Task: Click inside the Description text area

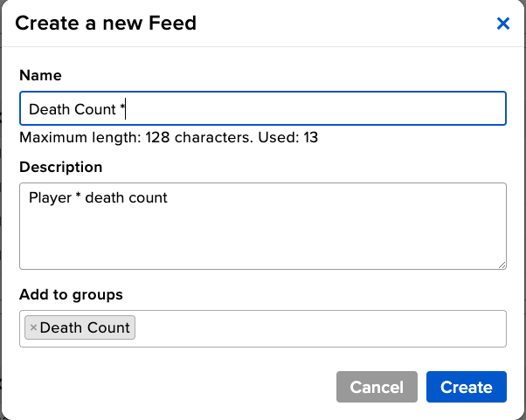Action: coord(262,225)
